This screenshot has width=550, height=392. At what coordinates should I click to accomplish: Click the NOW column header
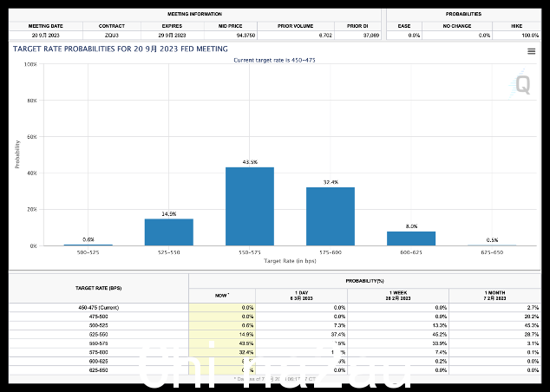tap(222, 296)
